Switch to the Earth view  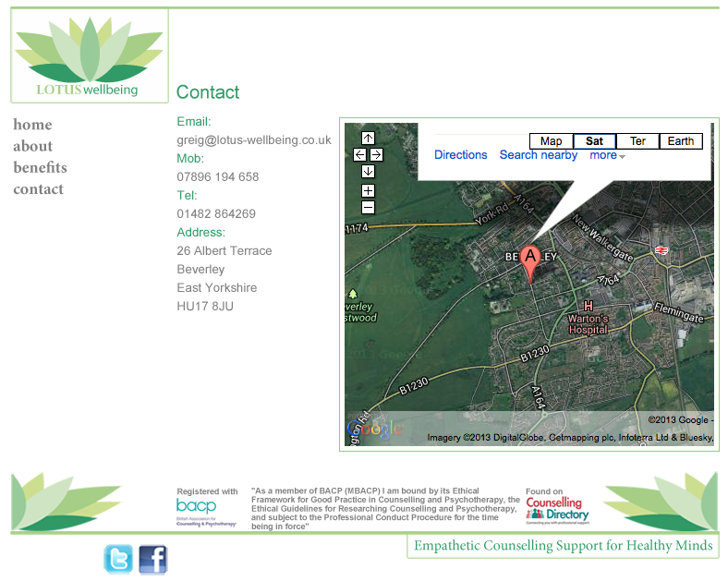[681, 141]
